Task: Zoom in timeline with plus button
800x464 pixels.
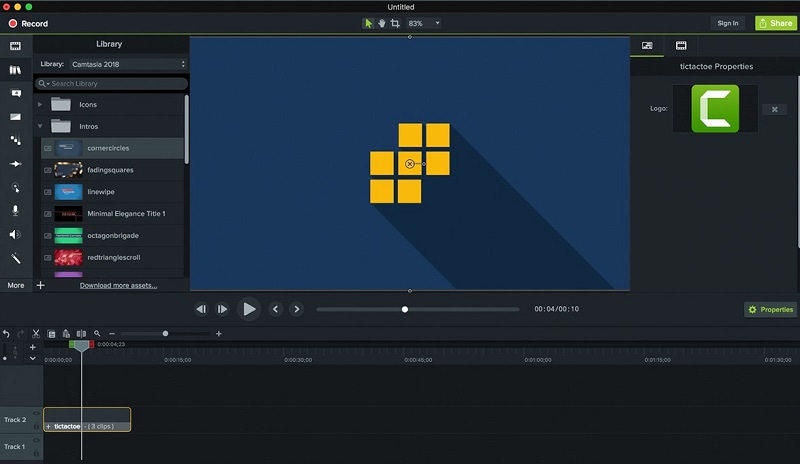Action: (x=218, y=334)
